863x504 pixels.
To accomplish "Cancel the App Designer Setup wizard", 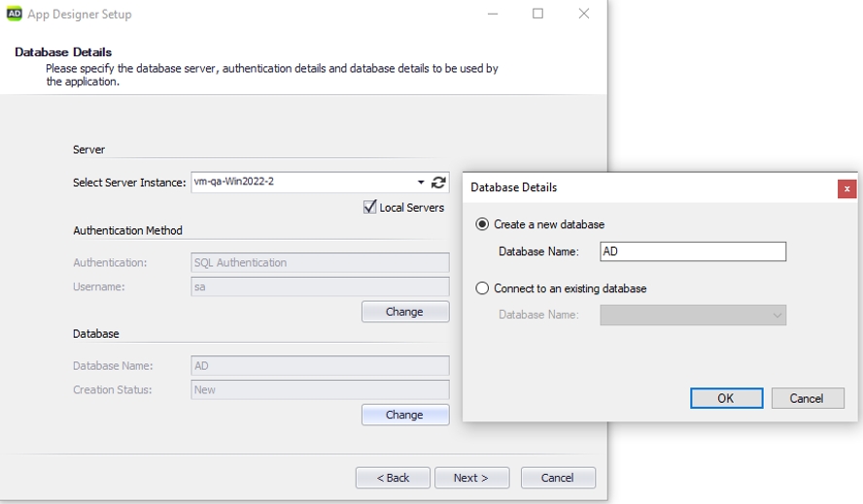I will pyautogui.click(x=558, y=478).
